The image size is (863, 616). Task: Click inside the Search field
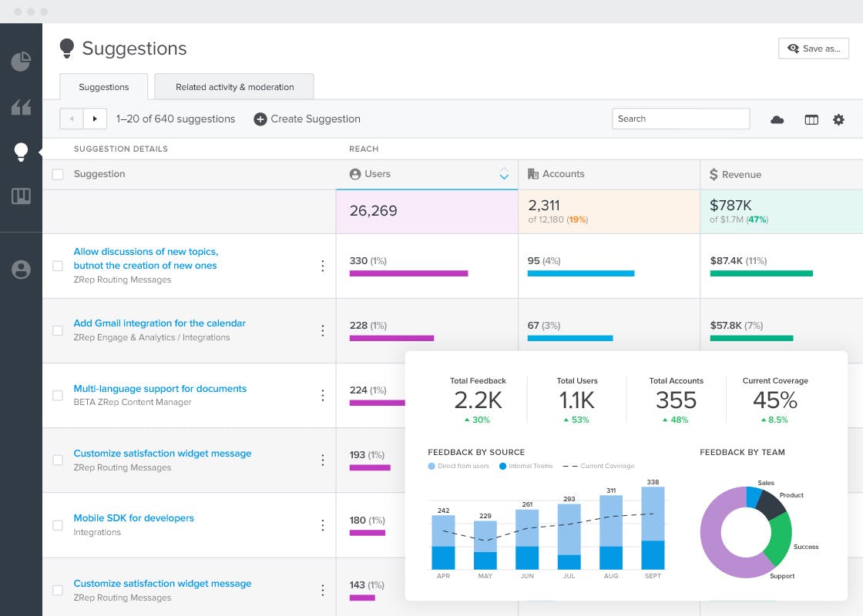click(x=680, y=119)
